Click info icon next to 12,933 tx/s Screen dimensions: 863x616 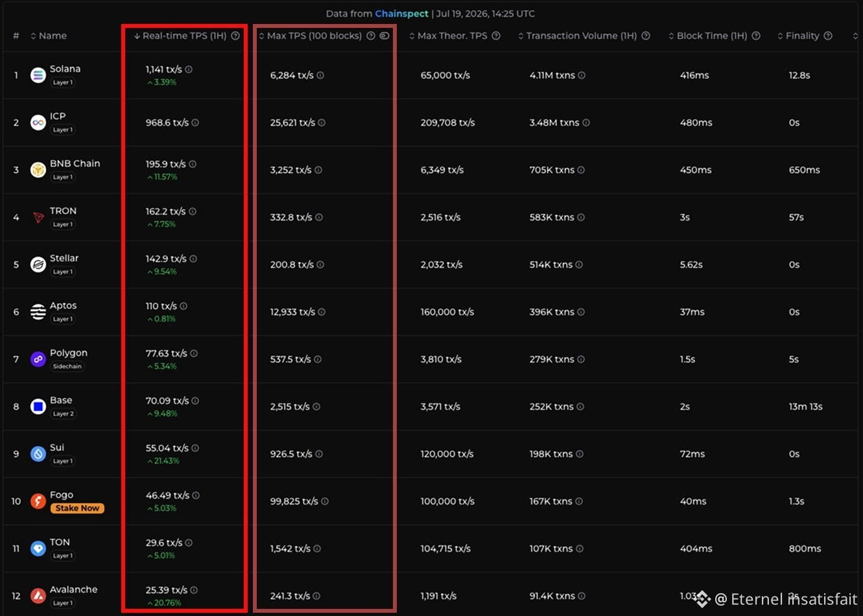coord(322,312)
